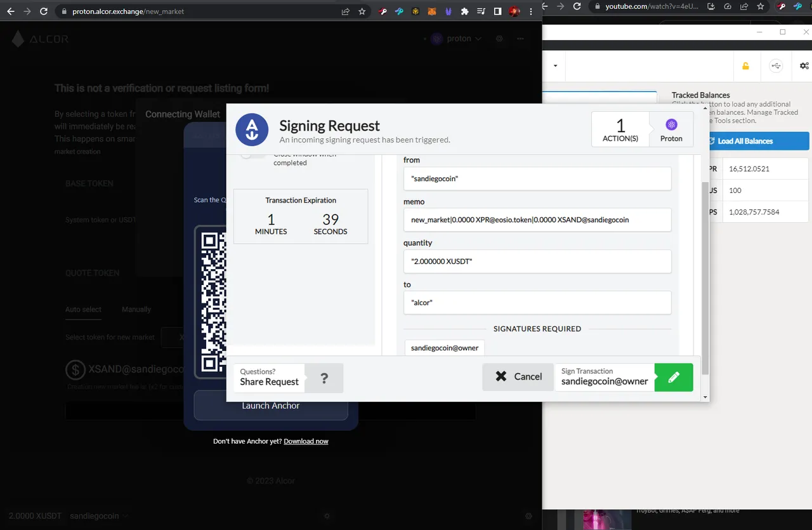
Task: Go back in the Alcor browser window
Action: point(10,11)
